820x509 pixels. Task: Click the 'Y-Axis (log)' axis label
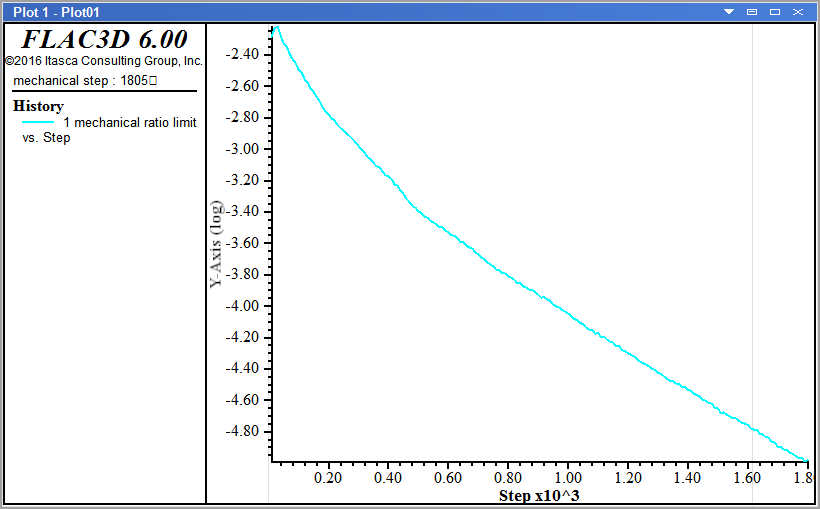point(216,244)
